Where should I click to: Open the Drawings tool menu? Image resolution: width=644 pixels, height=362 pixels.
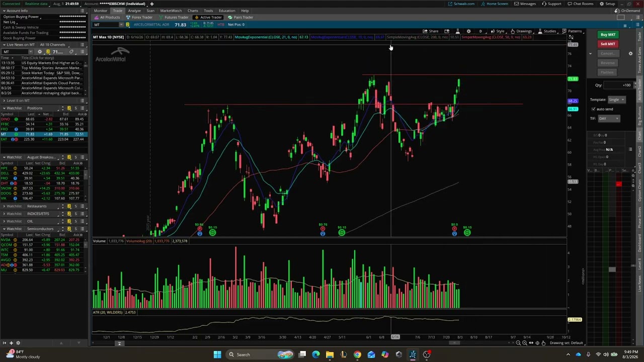(521, 31)
